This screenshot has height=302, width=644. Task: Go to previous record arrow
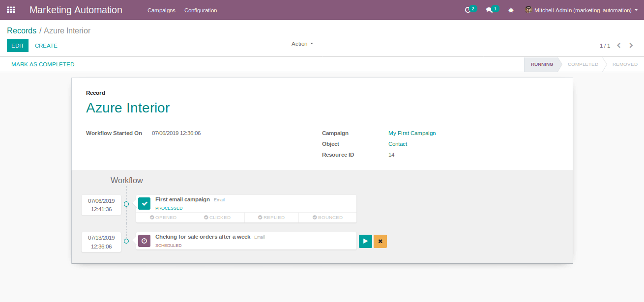point(619,46)
